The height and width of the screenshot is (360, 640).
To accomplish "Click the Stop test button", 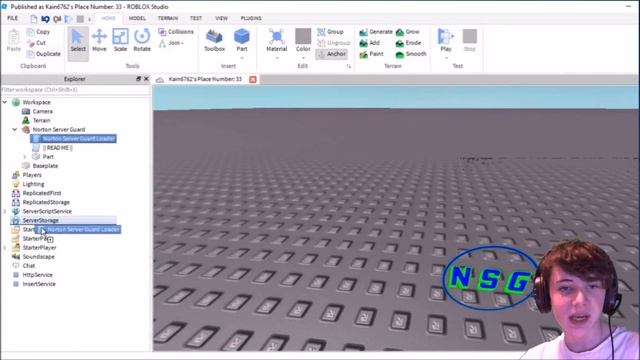I will pos(469,40).
